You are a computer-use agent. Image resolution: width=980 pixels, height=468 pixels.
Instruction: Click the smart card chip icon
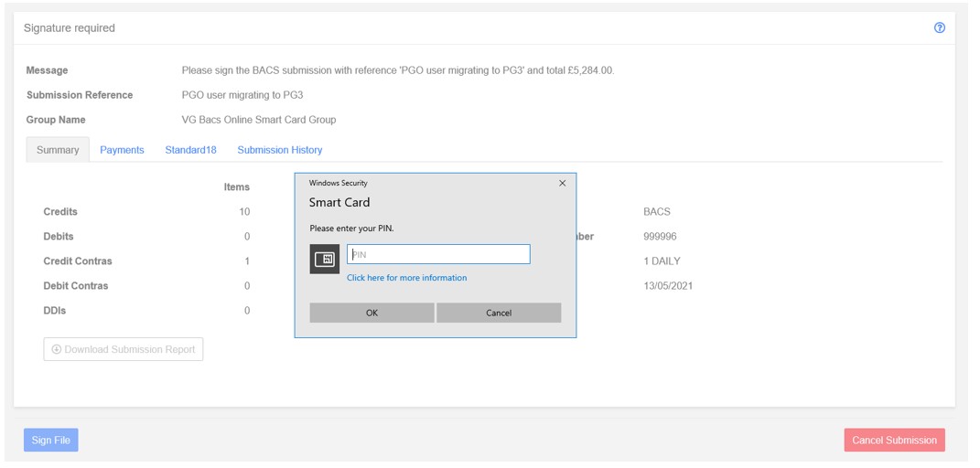324,259
